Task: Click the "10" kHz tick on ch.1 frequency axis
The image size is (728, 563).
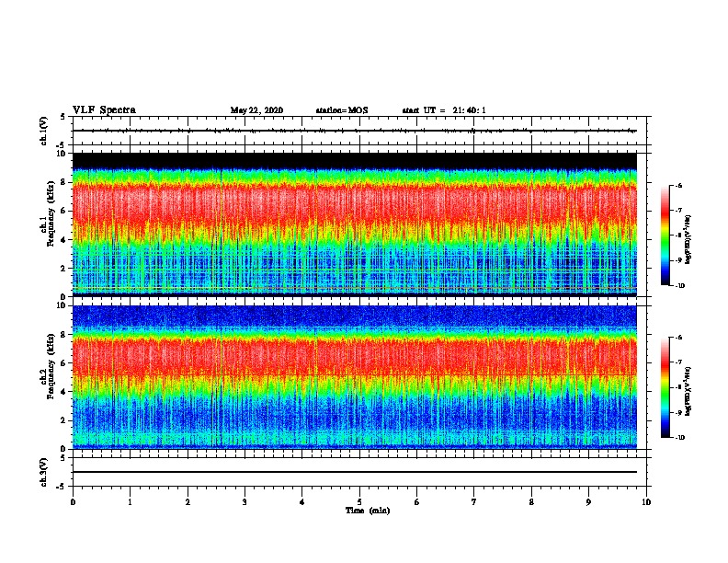Action: click(x=61, y=154)
